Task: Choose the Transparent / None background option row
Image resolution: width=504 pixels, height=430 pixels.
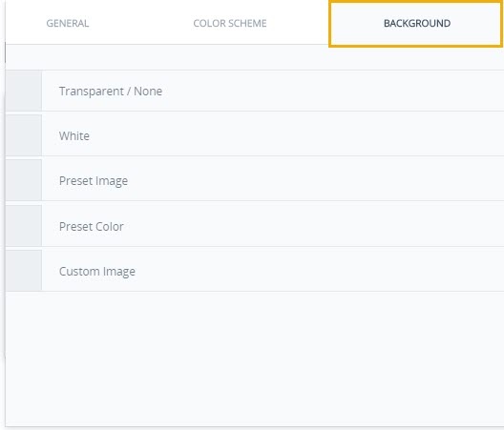Action: point(255,91)
